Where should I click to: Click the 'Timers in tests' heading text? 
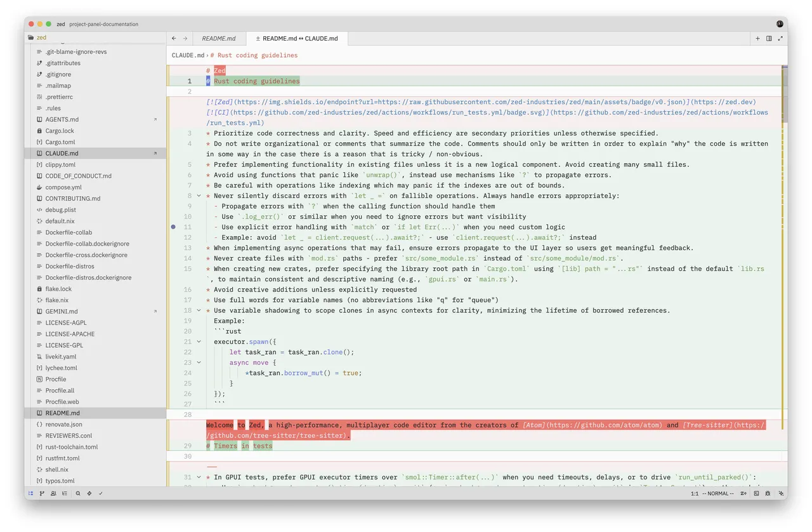coord(243,446)
